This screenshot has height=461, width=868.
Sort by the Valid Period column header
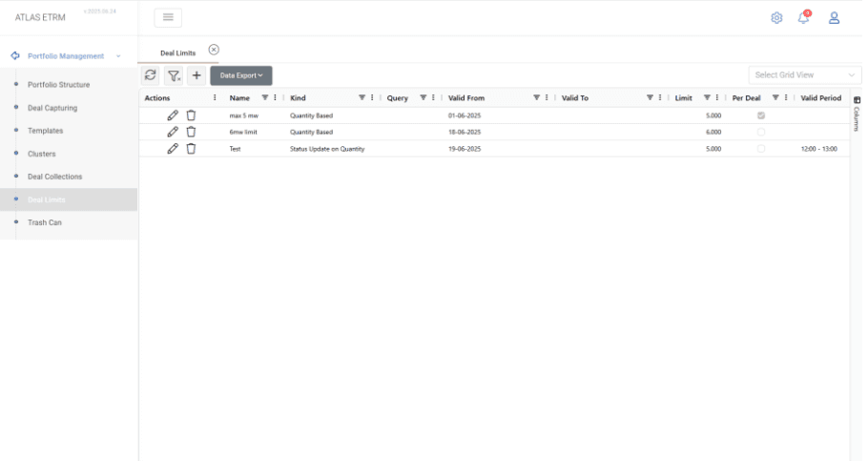[x=821, y=98]
